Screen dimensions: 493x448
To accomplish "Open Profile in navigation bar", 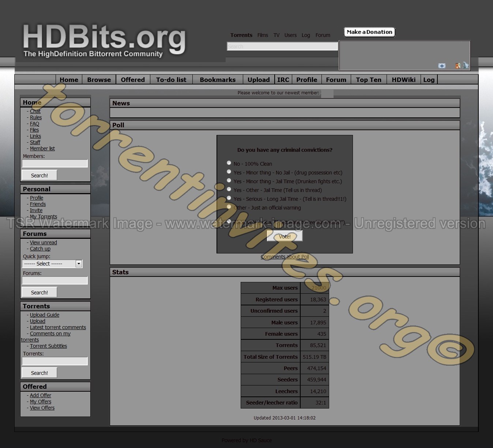I will 306,80.
